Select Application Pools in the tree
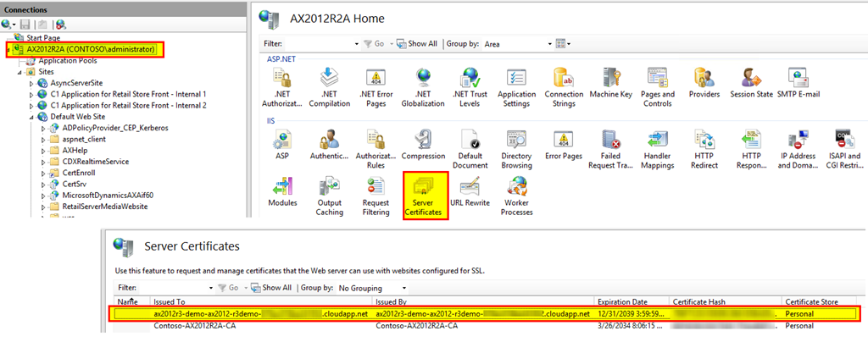The image size is (868, 342). click(68, 61)
